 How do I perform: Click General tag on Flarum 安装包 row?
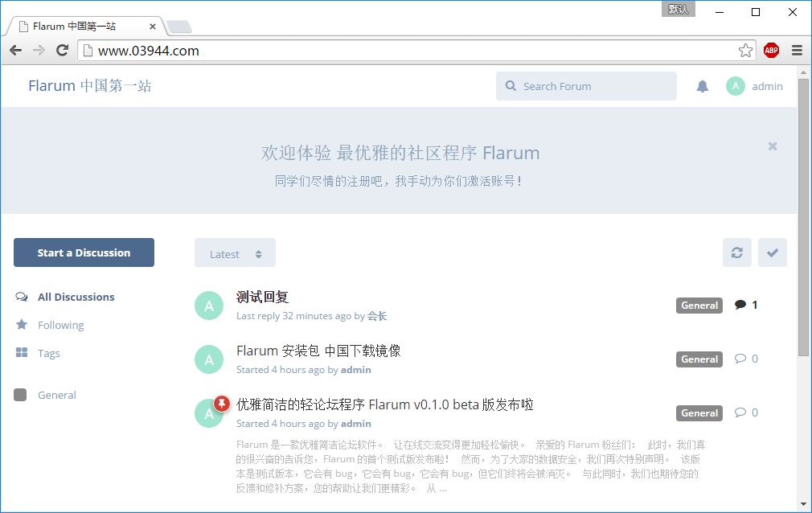coord(699,359)
